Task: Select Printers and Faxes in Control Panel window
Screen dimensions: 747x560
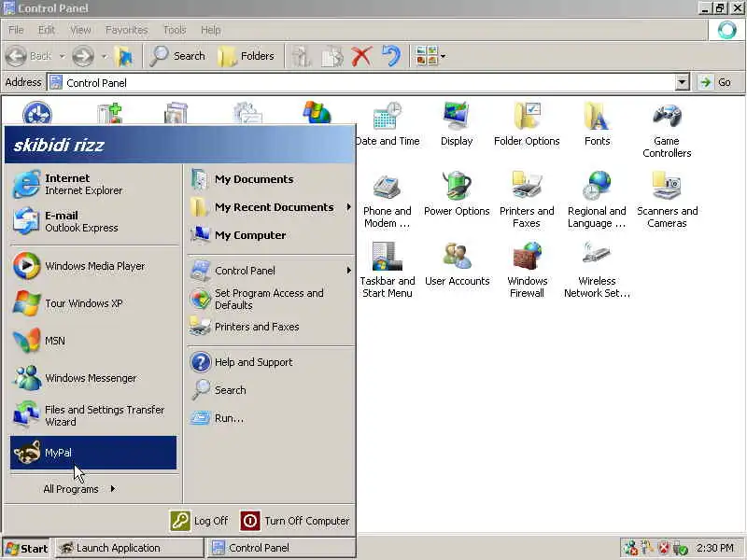Action: point(527,200)
